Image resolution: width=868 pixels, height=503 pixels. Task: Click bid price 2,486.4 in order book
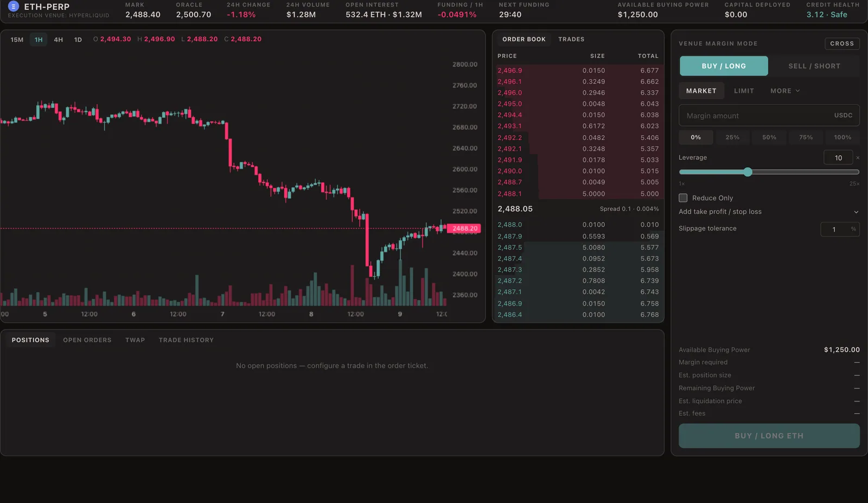click(x=510, y=315)
